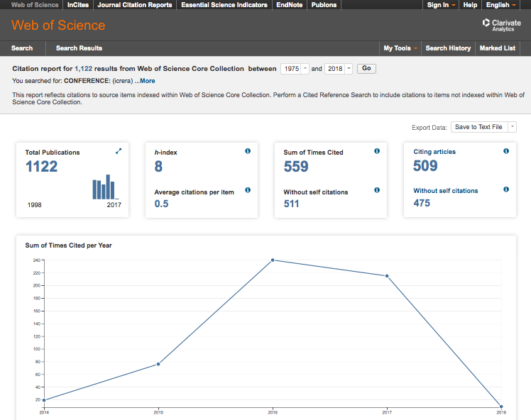This screenshot has width=531, height=420.
Task: Show info beside Without self citations 511
Action: pyautogui.click(x=377, y=190)
